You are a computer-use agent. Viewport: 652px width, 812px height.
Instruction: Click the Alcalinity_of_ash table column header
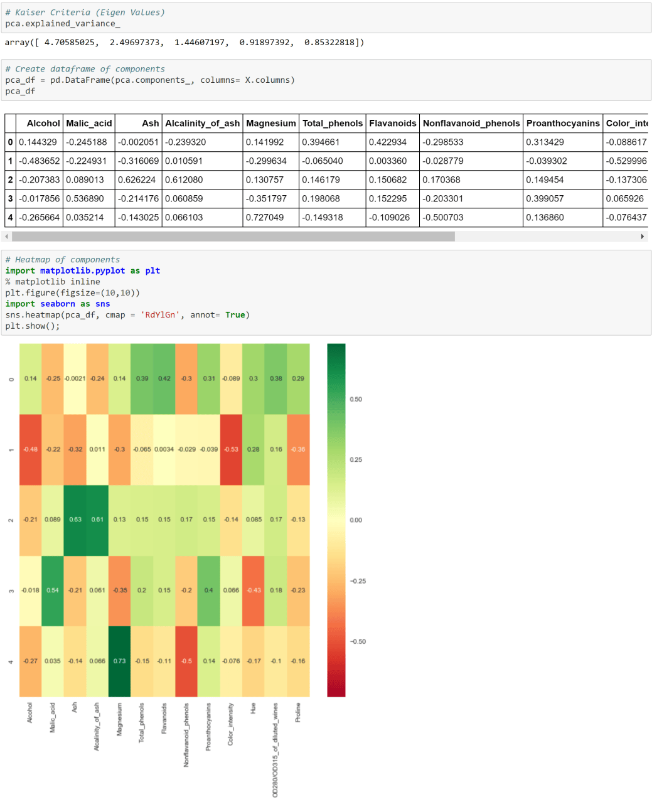click(203, 124)
